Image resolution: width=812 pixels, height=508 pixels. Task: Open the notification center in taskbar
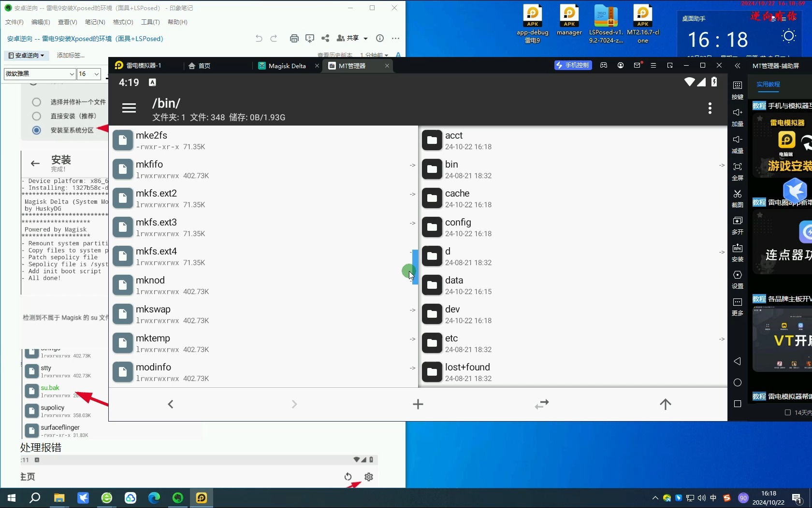797,498
